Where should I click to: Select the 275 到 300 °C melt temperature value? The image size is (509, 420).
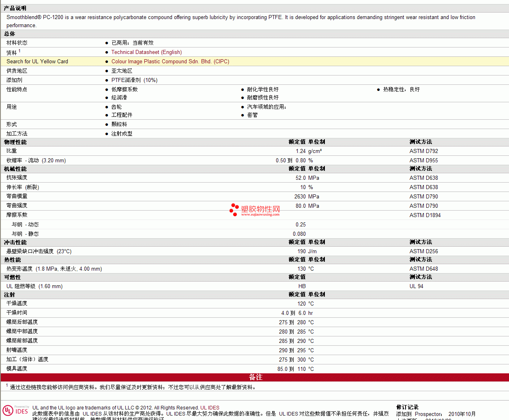(296, 360)
